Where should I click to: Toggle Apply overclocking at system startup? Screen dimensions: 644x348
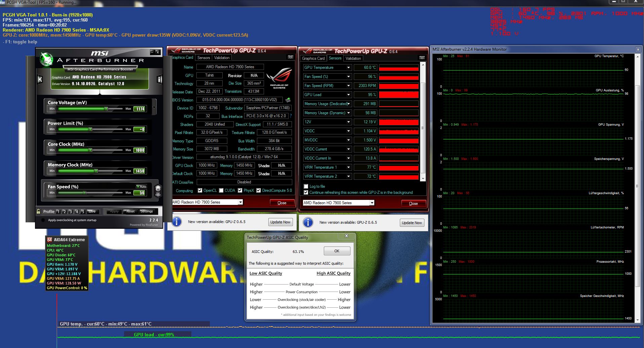[43, 220]
